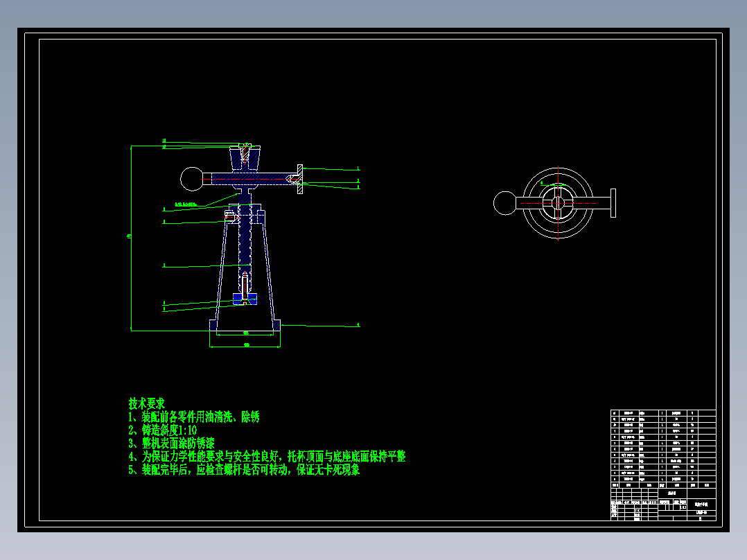Click the hatched screw shaft in the section view
This screenshot has height=560, width=747.
tap(245, 240)
